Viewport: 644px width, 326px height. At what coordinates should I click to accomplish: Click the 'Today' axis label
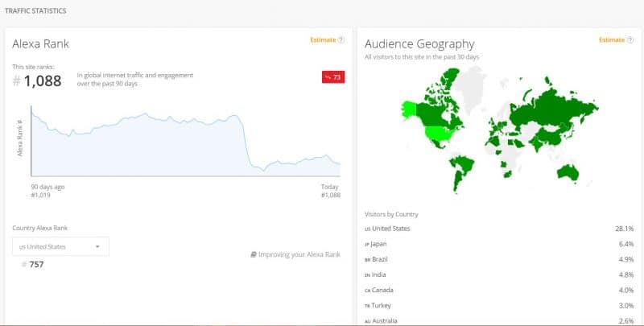tap(330, 187)
